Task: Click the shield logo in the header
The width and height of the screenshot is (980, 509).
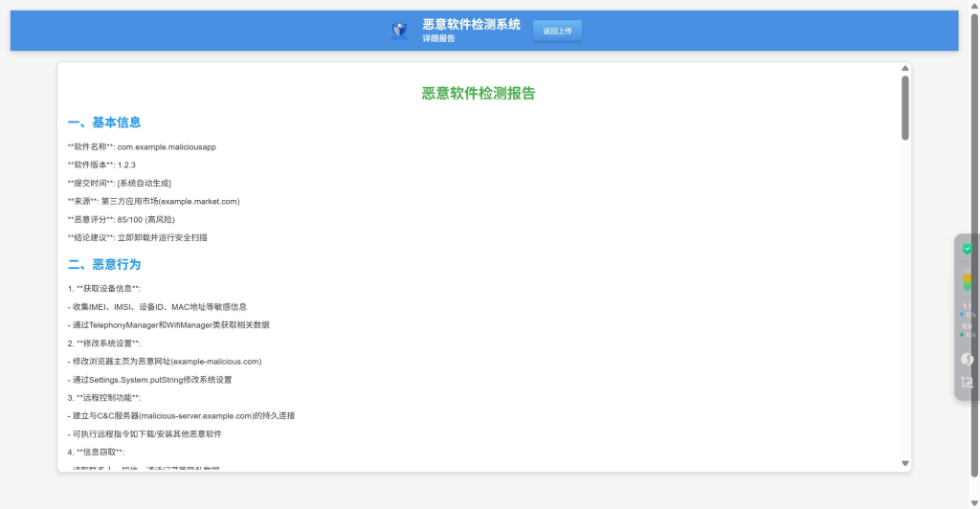Action: 400,31
